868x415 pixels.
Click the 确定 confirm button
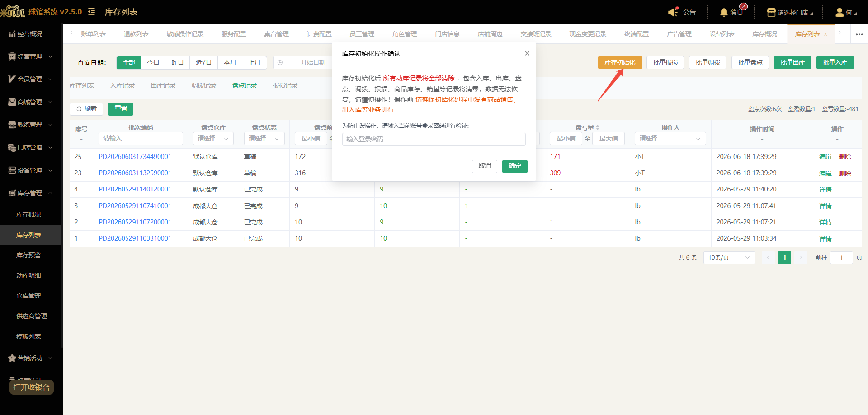pos(515,166)
